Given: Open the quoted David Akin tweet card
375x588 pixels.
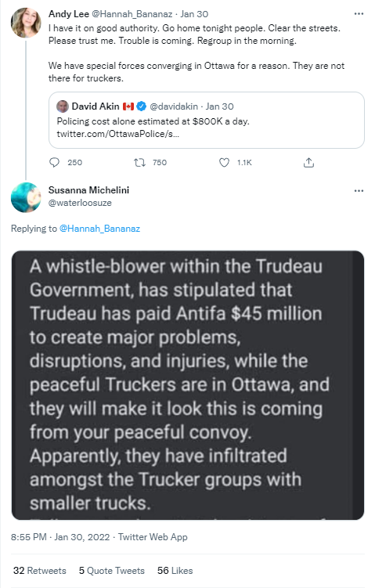Looking at the screenshot, I should pyautogui.click(x=207, y=120).
